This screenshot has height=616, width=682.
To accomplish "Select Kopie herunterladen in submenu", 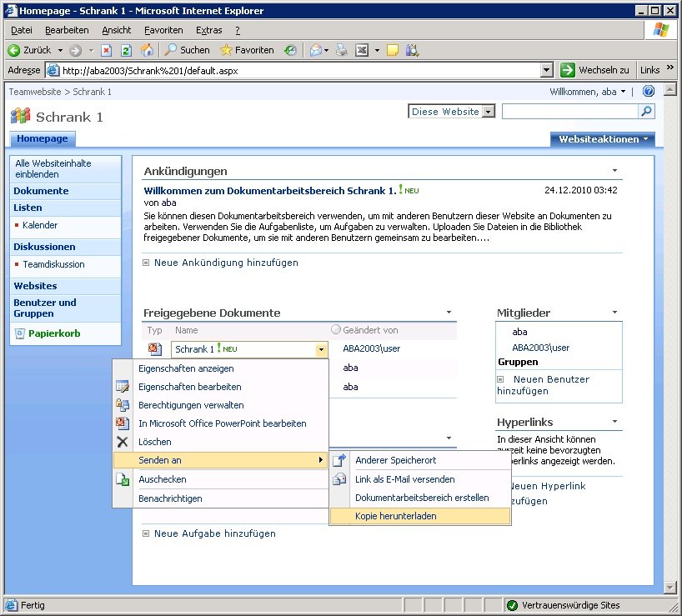I will (419, 516).
